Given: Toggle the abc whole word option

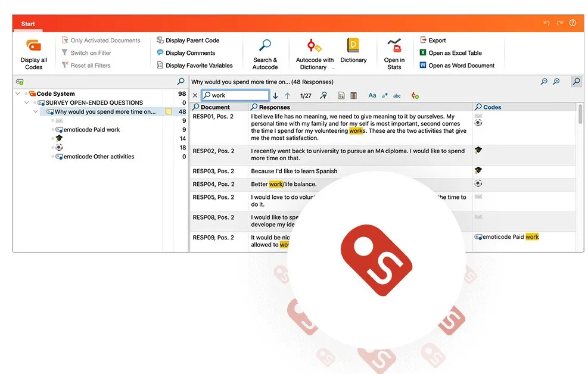Looking at the screenshot, I should click(x=397, y=96).
